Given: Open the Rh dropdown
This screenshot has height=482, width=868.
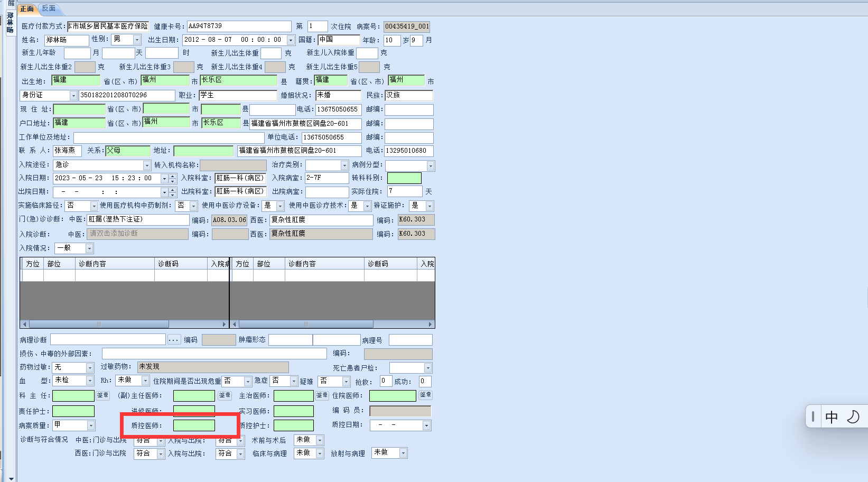Looking at the screenshot, I should click(145, 381).
